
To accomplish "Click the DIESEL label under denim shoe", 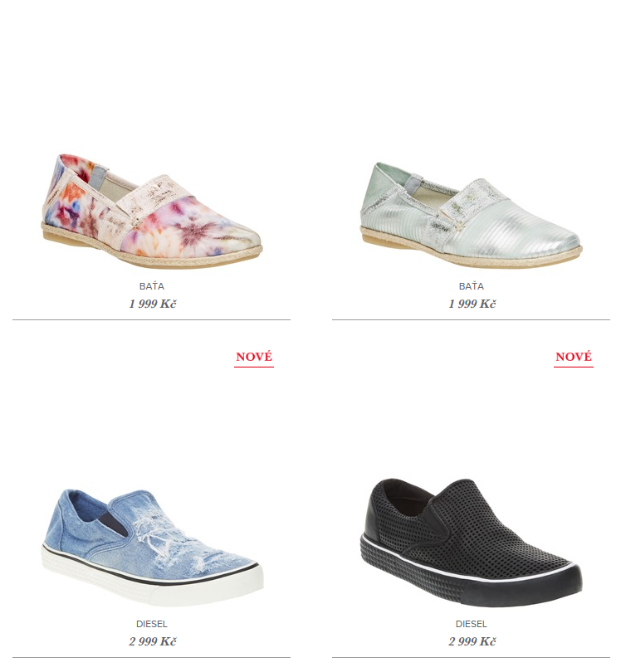I will coord(152,624).
